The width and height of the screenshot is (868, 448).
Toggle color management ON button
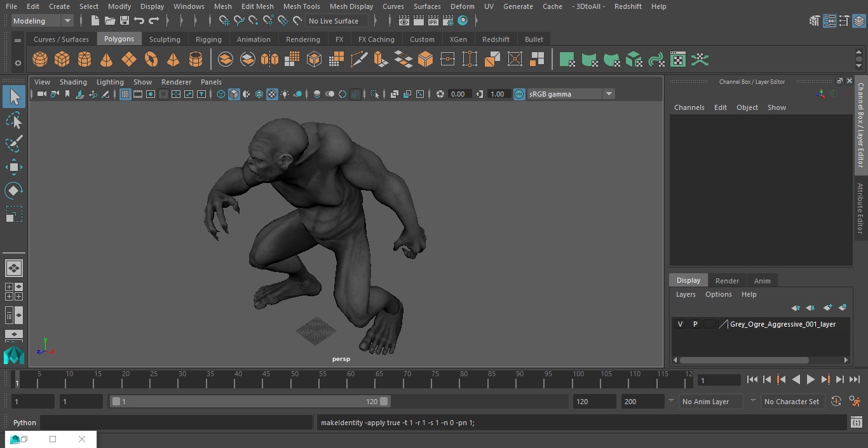click(519, 94)
